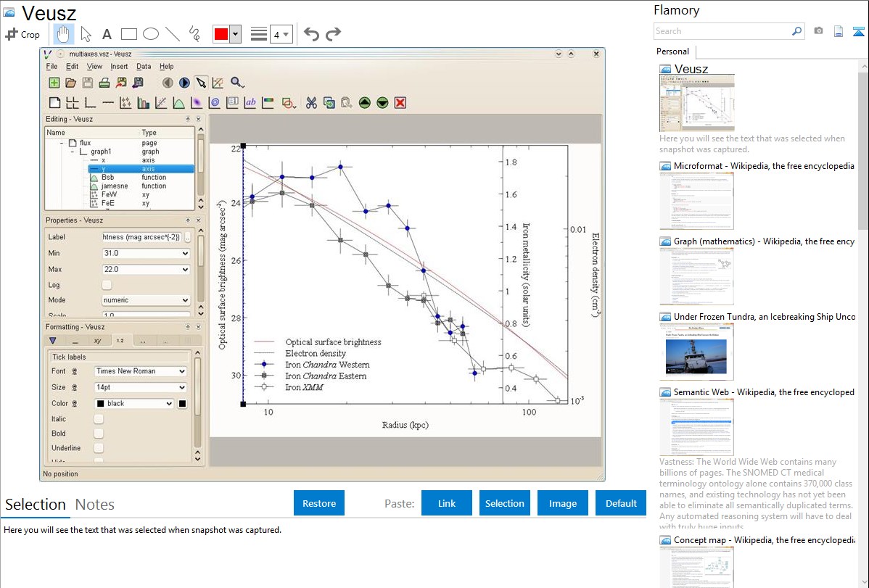Pick the ellipse shape tool
Viewport: 869px width, 588px height.
coord(151,34)
